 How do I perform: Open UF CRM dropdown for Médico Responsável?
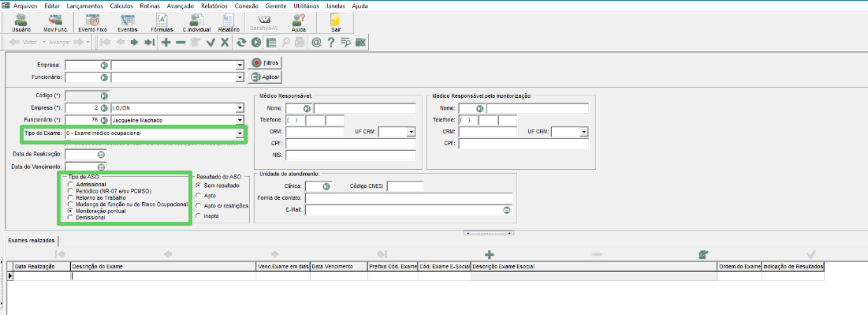411,132
